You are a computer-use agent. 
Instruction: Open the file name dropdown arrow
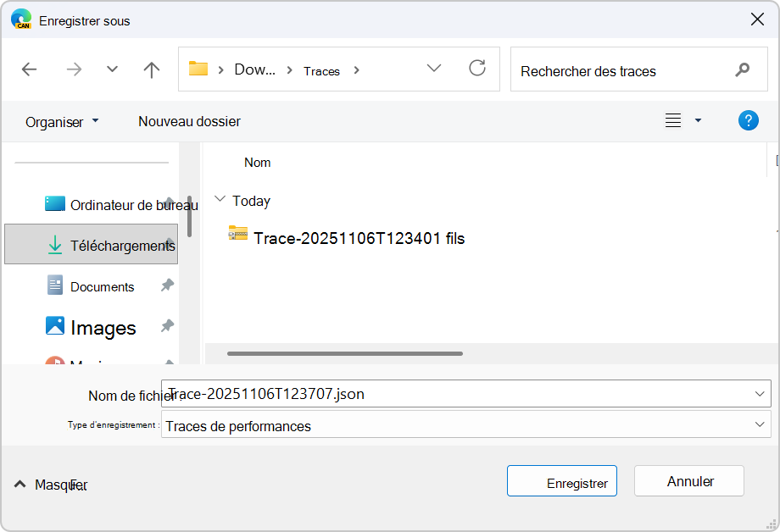coord(757,394)
